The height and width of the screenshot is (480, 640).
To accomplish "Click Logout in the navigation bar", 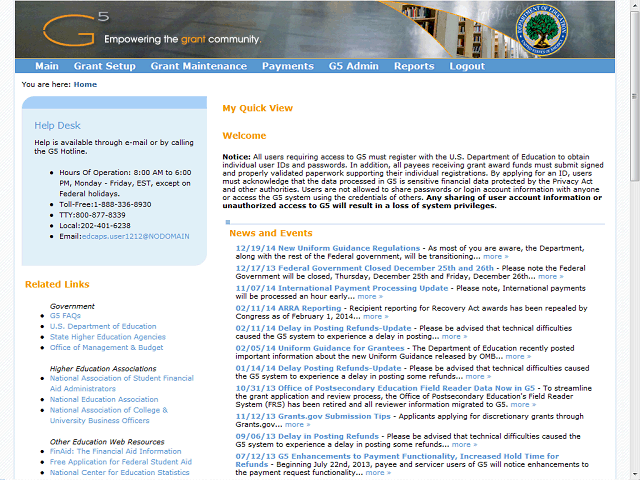I will [x=467, y=66].
